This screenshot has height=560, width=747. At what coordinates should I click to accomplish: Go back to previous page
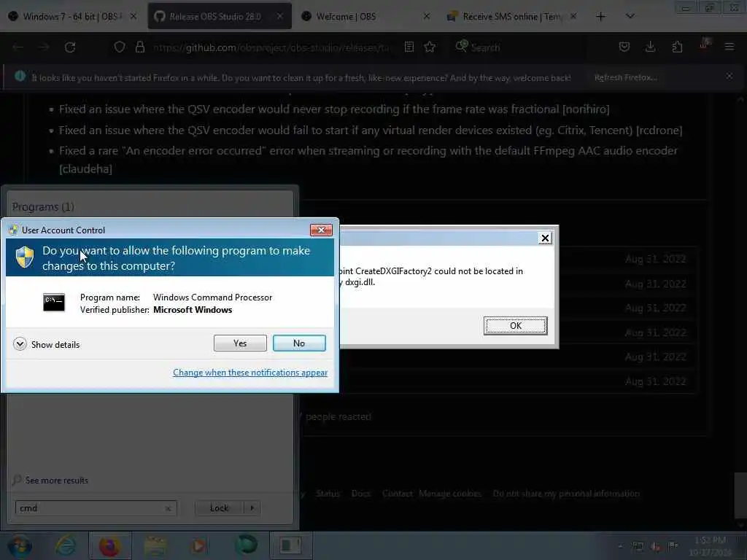[x=18, y=47]
